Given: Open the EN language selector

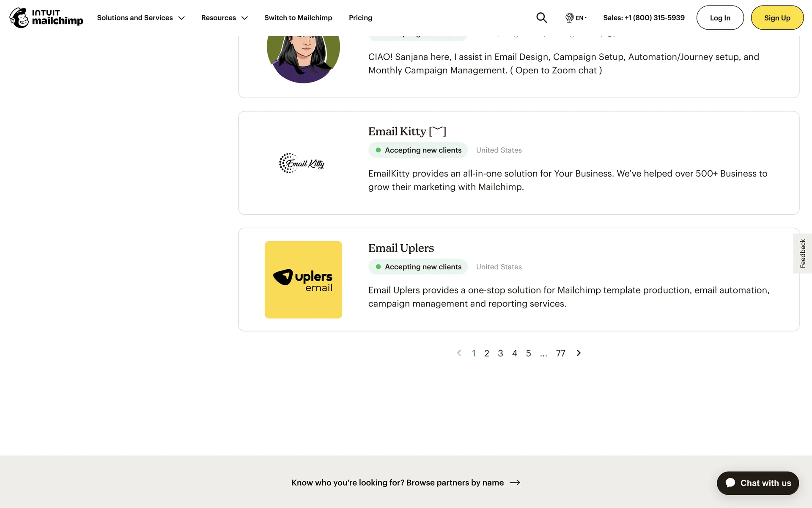Looking at the screenshot, I should (581, 18).
